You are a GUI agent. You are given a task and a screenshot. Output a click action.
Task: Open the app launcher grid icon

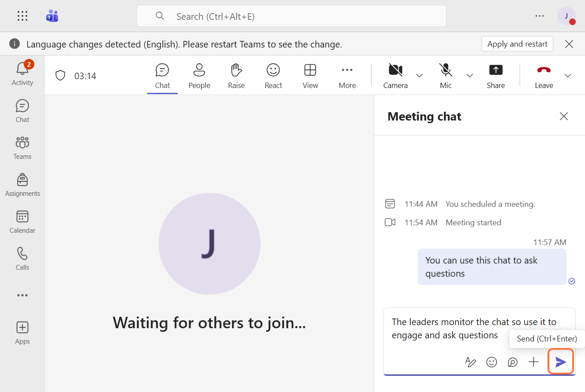pyautogui.click(x=22, y=16)
